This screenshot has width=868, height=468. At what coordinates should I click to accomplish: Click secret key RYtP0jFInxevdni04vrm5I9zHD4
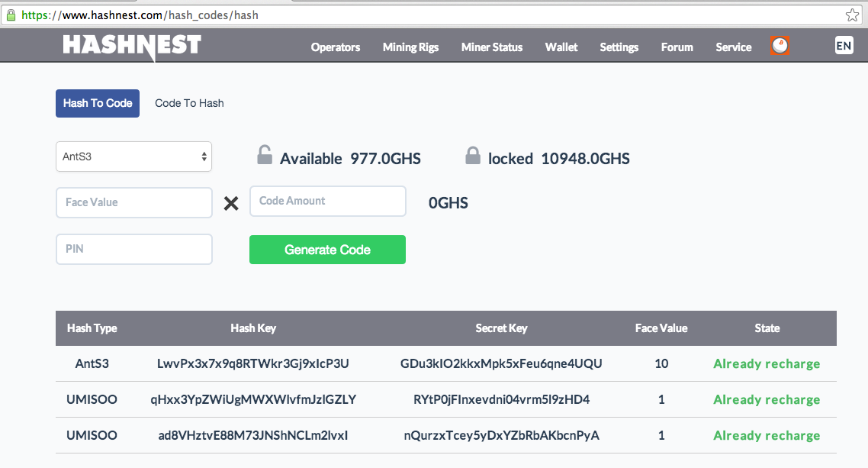502,400
